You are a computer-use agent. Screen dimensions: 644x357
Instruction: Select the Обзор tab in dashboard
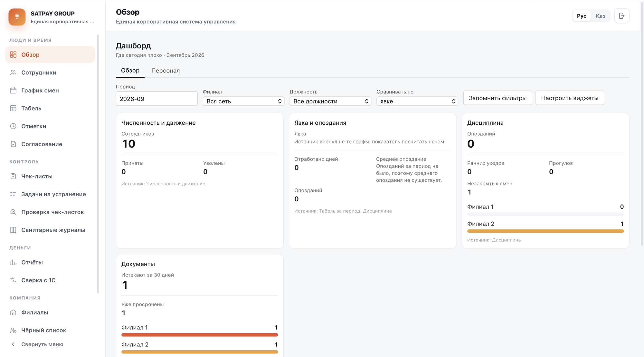[x=130, y=71]
